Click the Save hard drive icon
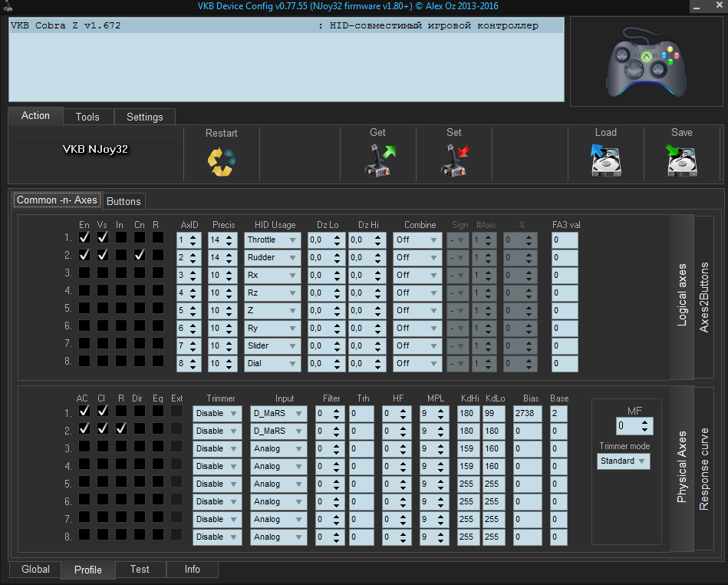The width and height of the screenshot is (728, 585). coord(681,160)
